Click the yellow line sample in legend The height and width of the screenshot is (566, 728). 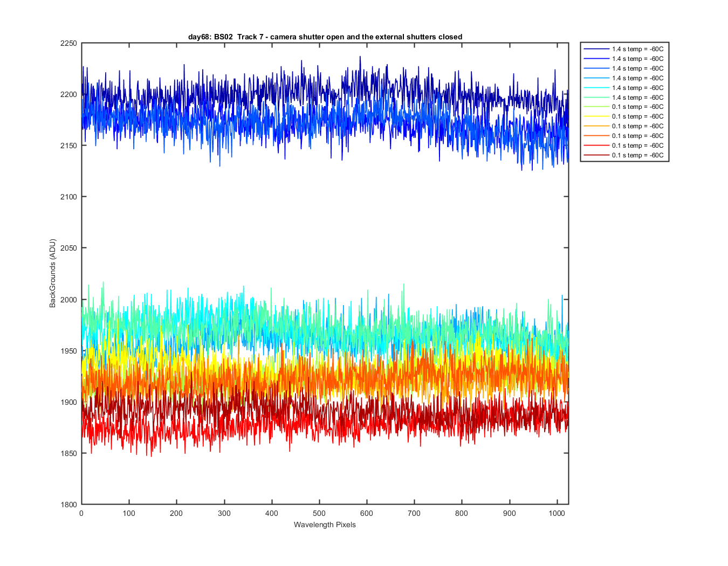tap(596, 116)
